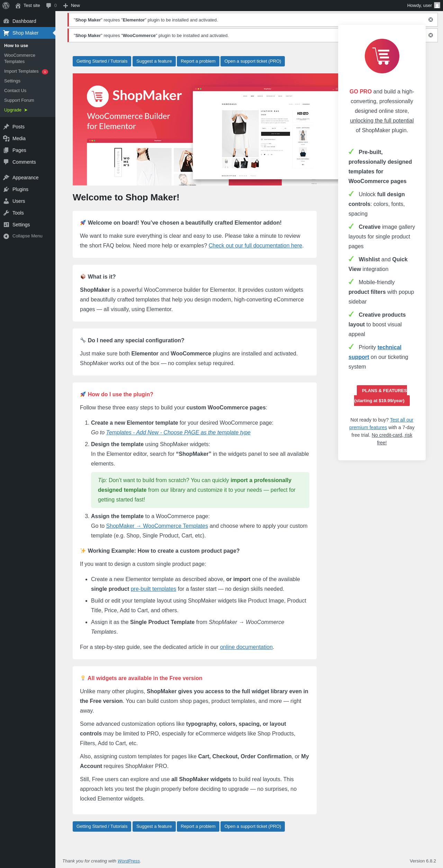Click the Settings sliders icon
This screenshot has height=868, width=443.
pyautogui.click(x=6, y=225)
